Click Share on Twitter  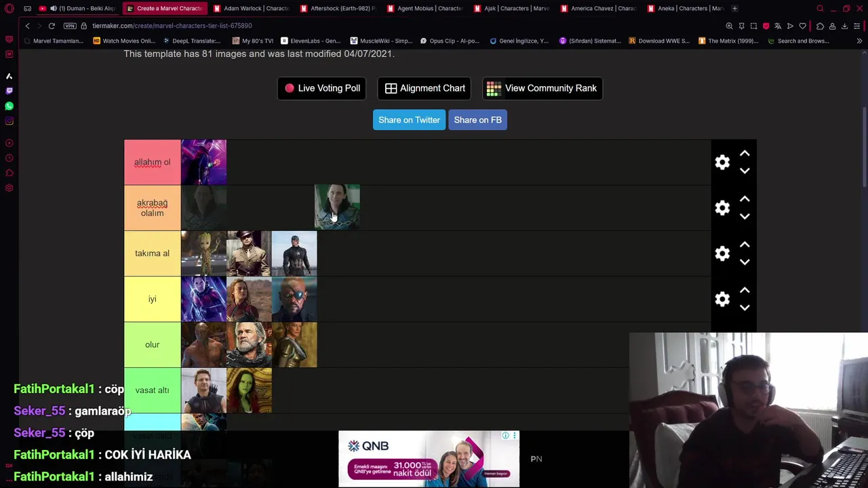pos(409,120)
